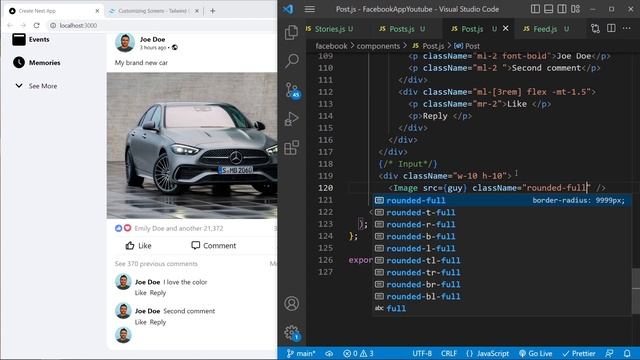Image resolution: width=640 pixels, height=360 pixels.
Task: Change CRLF end-of-line sequence
Action: (x=449, y=353)
